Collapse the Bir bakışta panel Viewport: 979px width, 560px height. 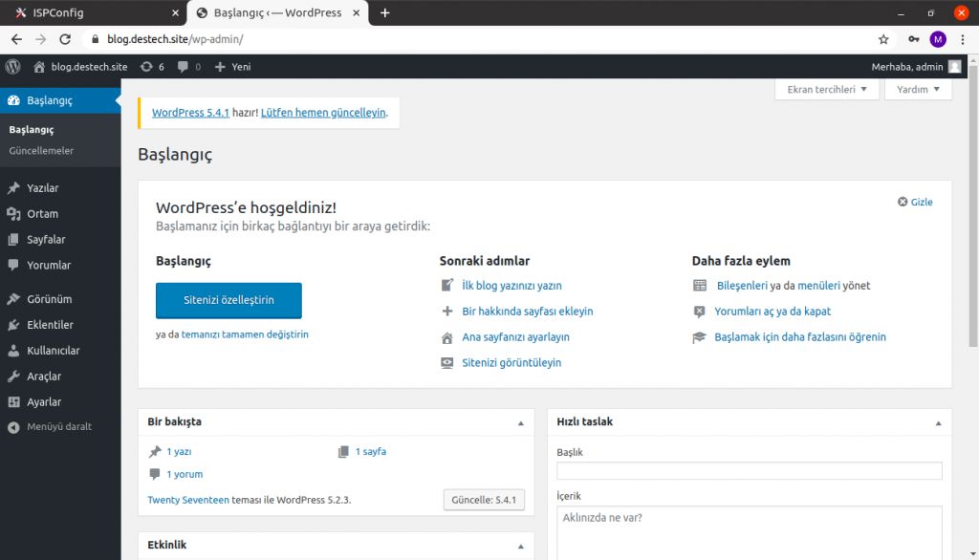point(521,422)
